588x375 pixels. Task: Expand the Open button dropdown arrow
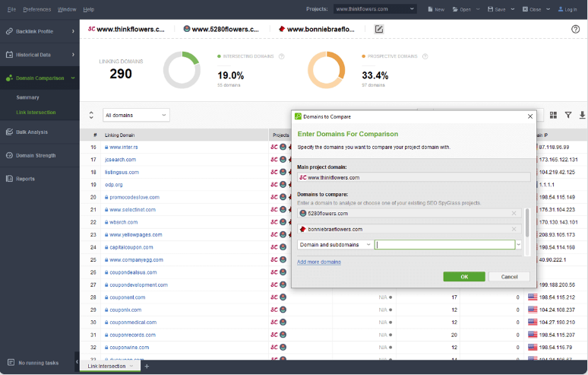coord(478,9)
